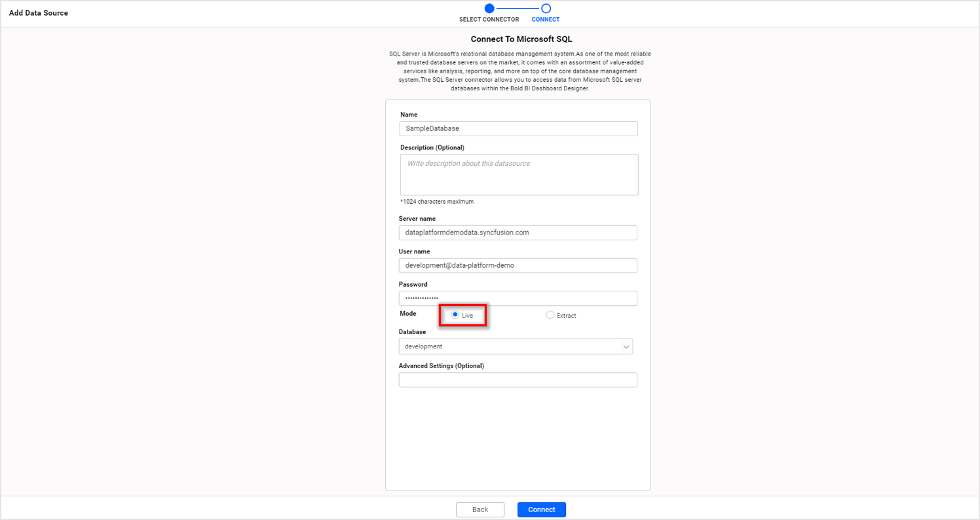The width and height of the screenshot is (980, 520).
Task: Click the Advanced Settings field
Action: (518, 380)
